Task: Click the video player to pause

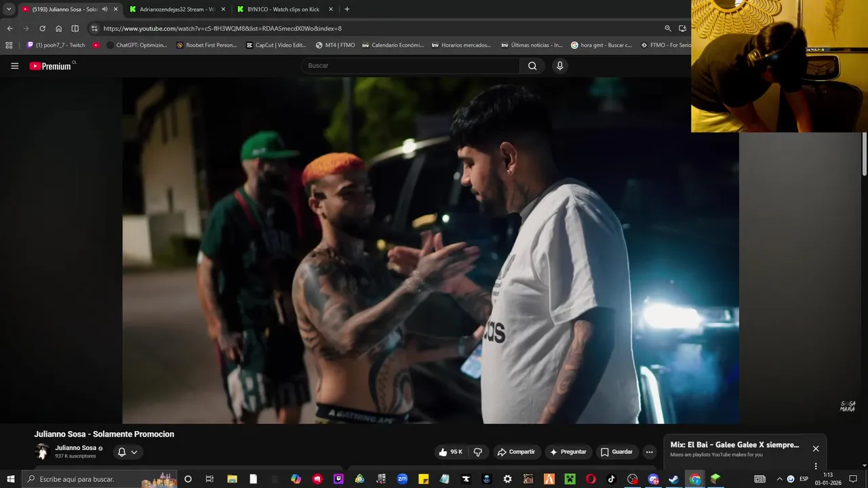Action: coord(431,251)
